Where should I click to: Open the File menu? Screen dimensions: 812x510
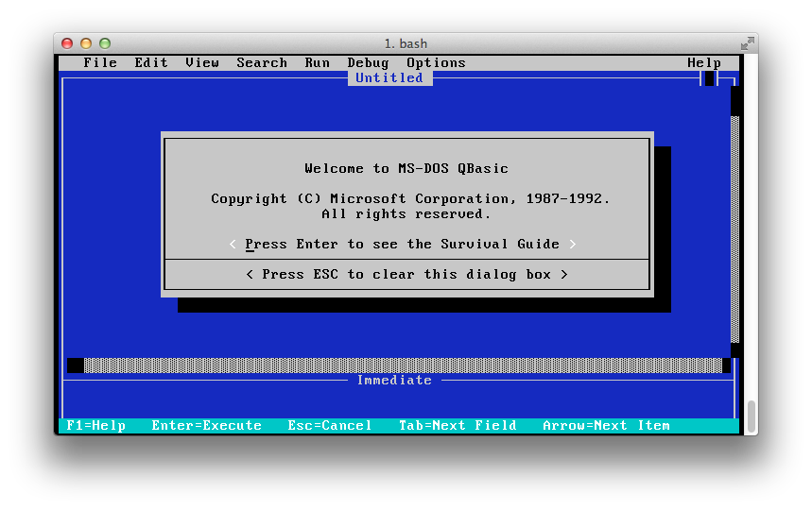pyautogui.click(x=100, y=62)
